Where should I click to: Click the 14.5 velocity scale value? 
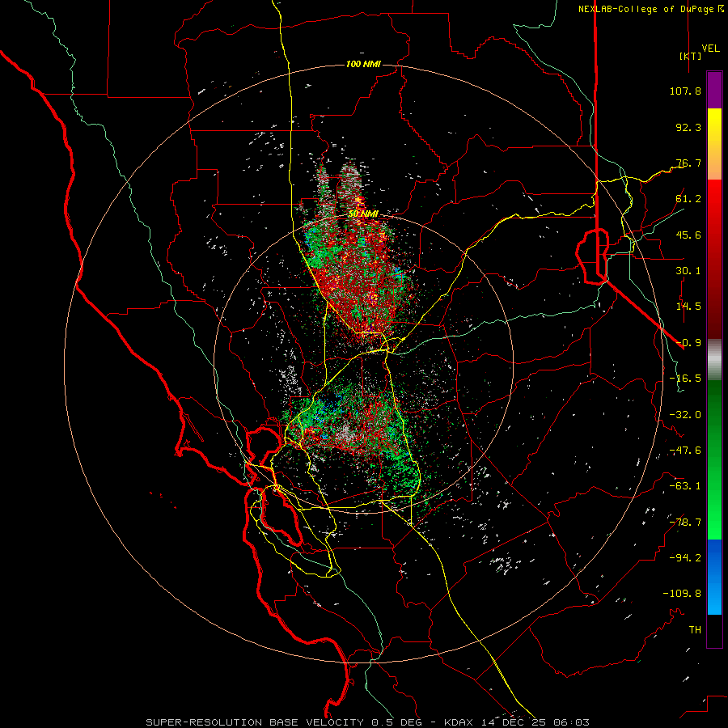[688, 307]
